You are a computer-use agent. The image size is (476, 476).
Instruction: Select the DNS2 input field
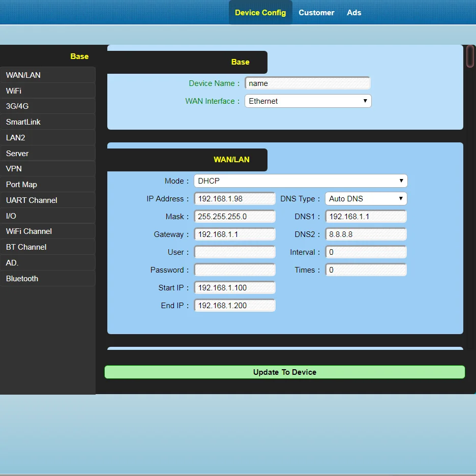click(x=366, y=234)
